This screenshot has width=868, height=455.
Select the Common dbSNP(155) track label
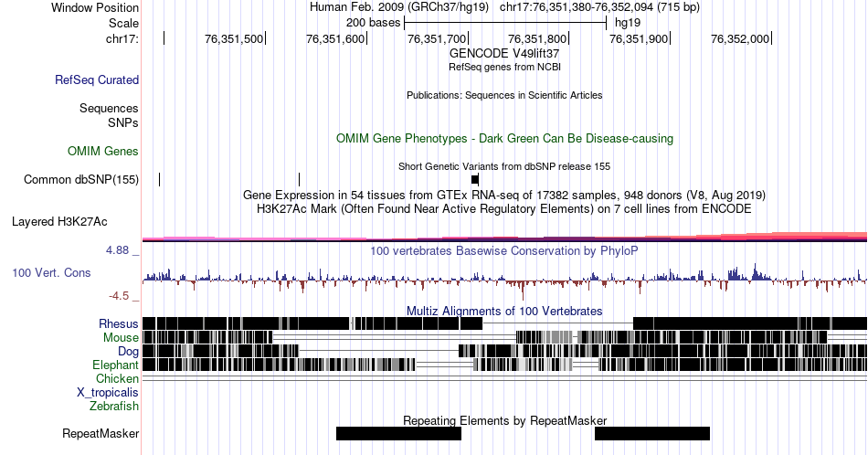pos(81,179)
